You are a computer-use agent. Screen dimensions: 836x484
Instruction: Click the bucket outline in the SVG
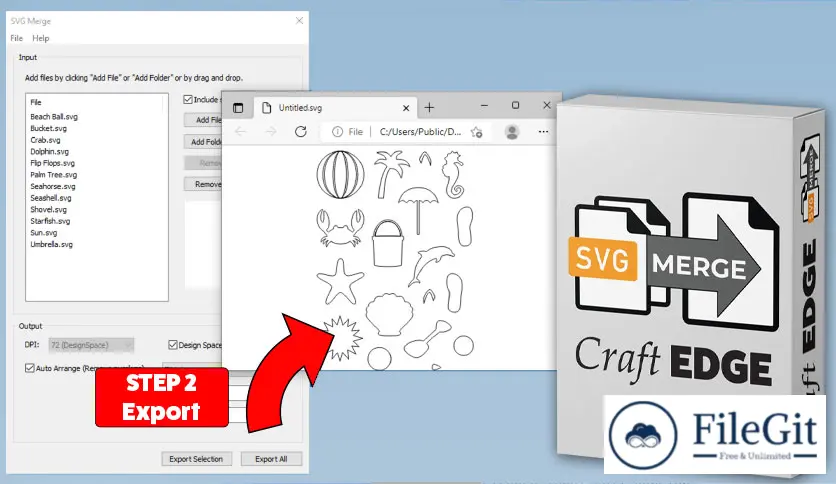[388, 243]
